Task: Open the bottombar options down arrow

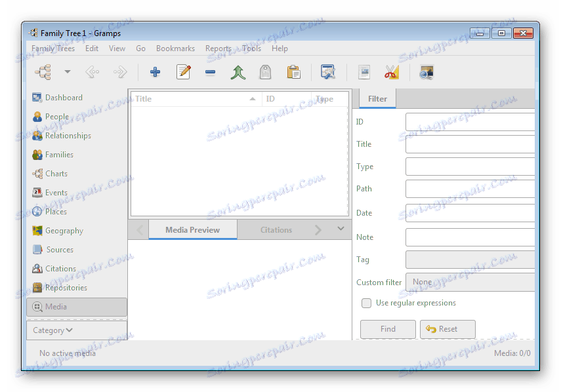Action: (341, 229)
